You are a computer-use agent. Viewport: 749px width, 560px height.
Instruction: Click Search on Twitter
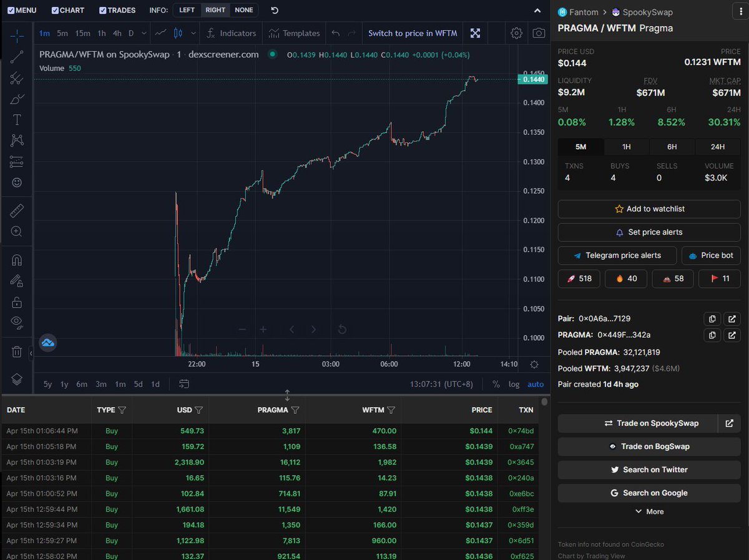pyautogui.click(x=649, y=469)
